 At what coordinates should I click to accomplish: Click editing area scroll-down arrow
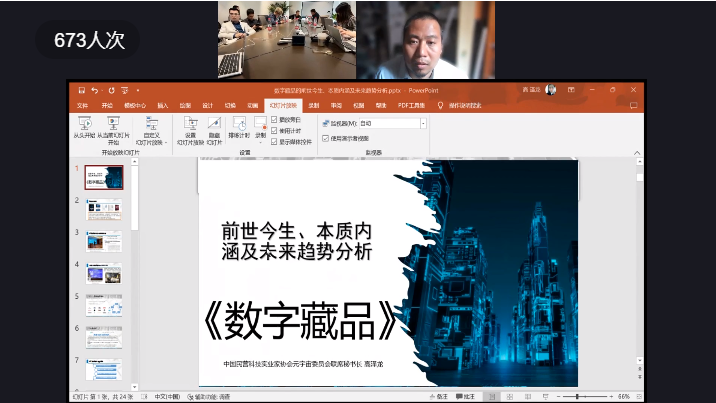click(x=640, y=360)
